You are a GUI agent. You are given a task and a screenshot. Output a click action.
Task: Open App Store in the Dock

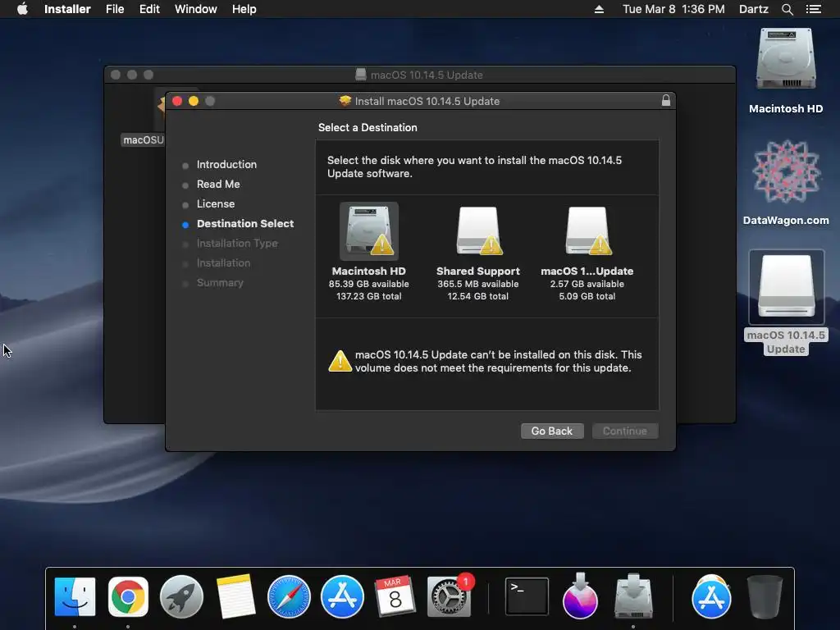coord(342,596)
